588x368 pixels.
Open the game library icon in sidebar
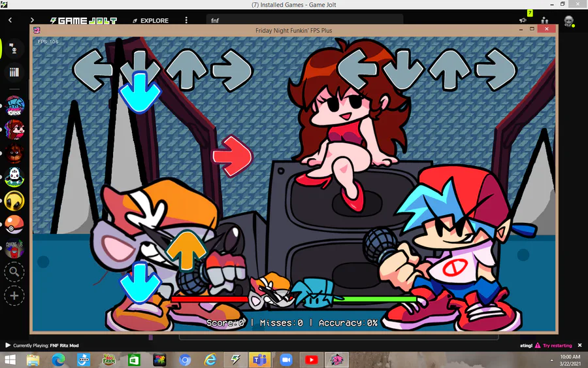point(14,72)
